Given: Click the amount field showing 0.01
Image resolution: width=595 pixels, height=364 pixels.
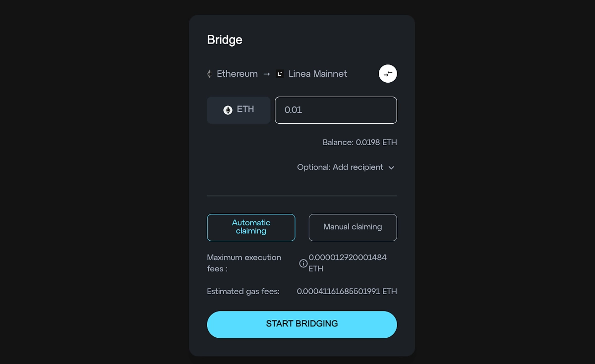Looking at the screenshot, I should point(336,110).
